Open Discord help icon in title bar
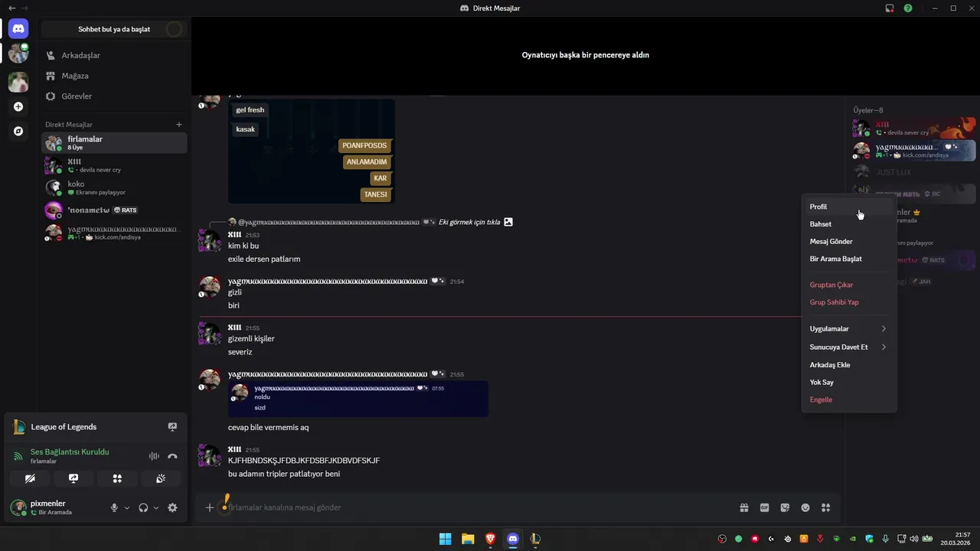 click(x=908, y=8)
